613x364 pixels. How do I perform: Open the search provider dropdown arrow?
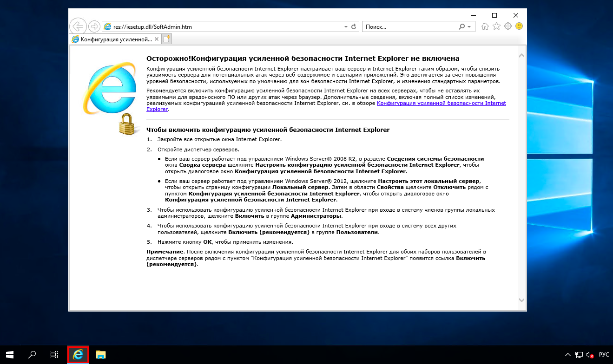(470, 27)
